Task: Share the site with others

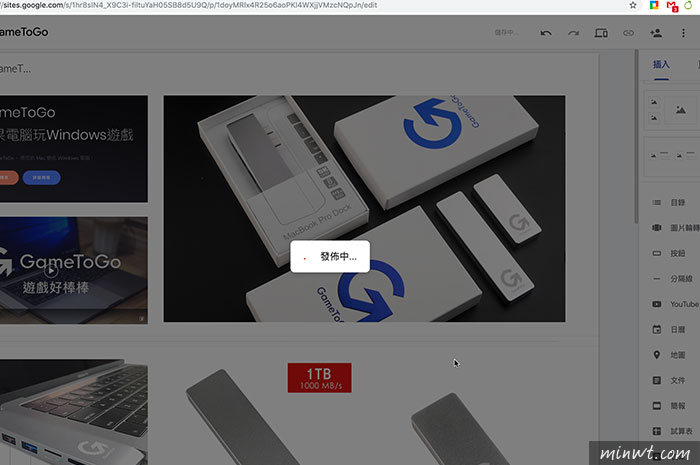Action: [656, 33]
